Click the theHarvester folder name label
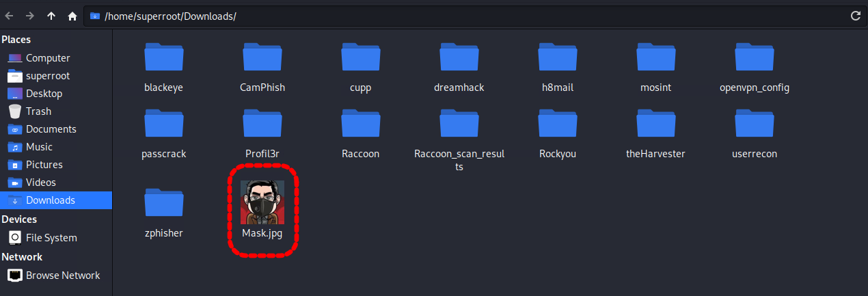 (x=656, y=154)
